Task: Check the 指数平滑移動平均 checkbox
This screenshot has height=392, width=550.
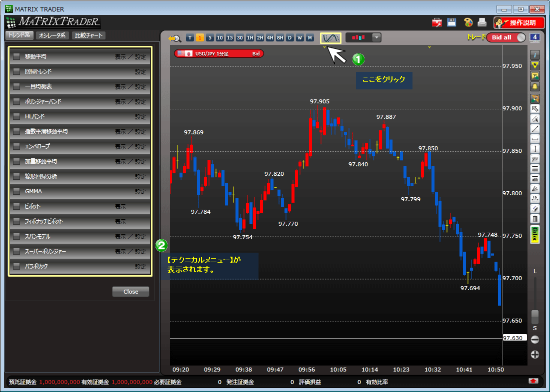Action: pos(16,131)
